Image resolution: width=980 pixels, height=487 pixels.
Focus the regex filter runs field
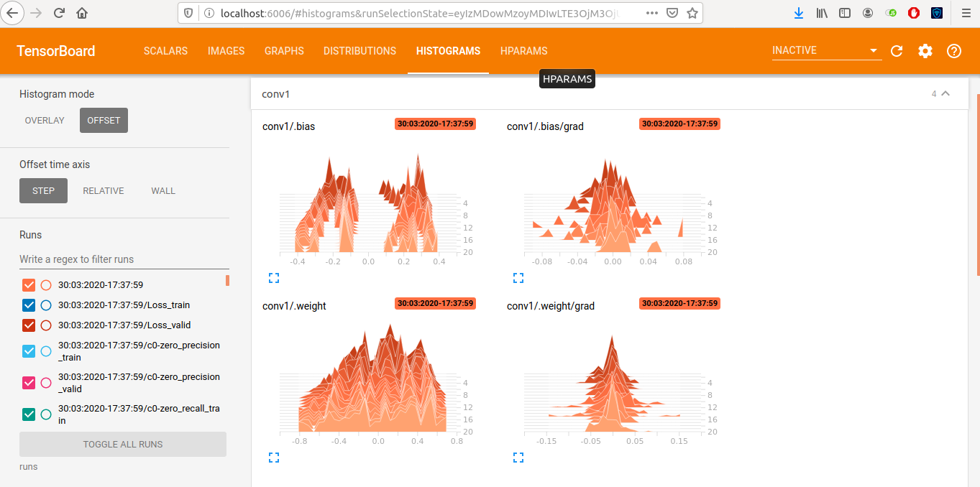click(124, 259)
